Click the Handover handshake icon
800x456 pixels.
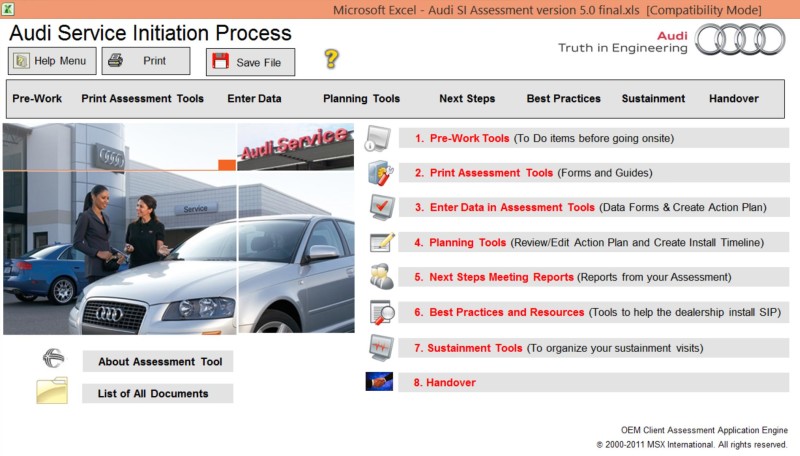(x=379, y=381)
